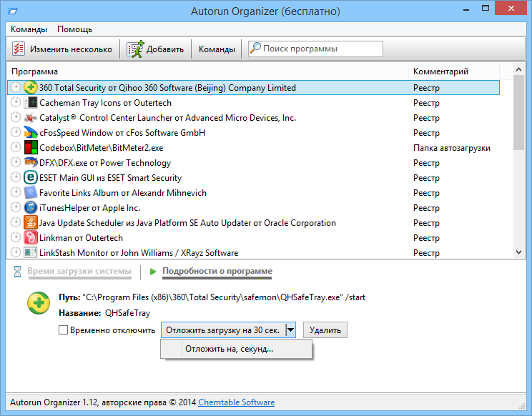Click the Linkman program icon
The image size is (532, 416).
pos(31,238)
